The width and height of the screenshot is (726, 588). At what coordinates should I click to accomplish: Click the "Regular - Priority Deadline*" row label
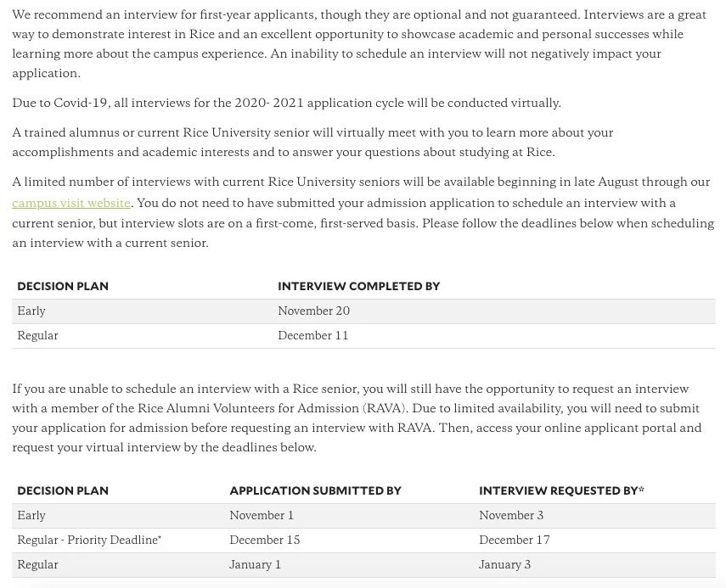(x=89, y=540)
